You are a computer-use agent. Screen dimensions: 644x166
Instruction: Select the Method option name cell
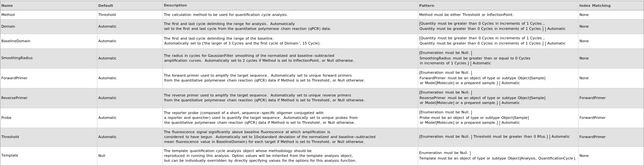tap(8, 15)
